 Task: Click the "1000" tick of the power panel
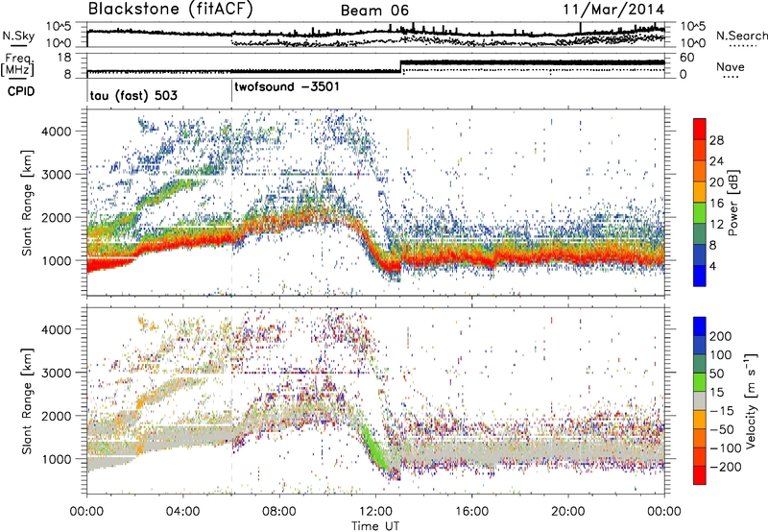56,260
